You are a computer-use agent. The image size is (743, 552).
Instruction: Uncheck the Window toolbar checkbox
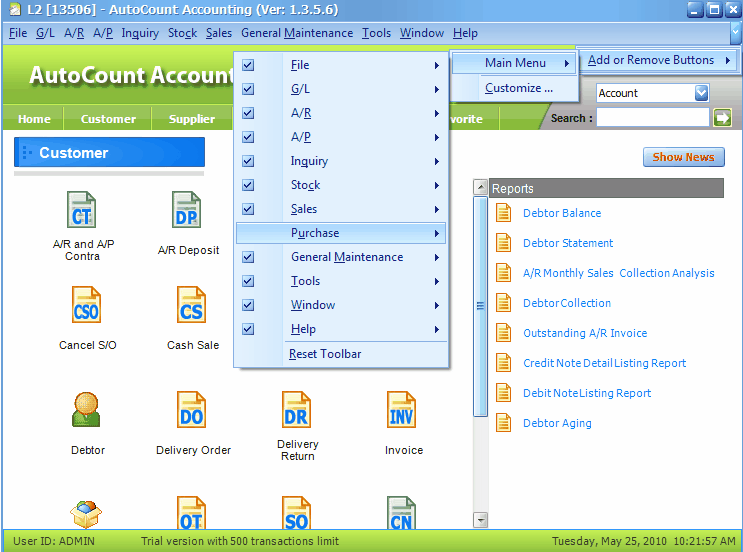[248, 305]
